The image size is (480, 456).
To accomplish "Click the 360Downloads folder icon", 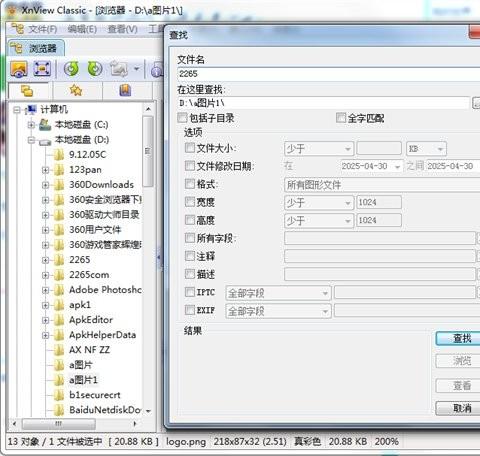I will click(59, 185).
